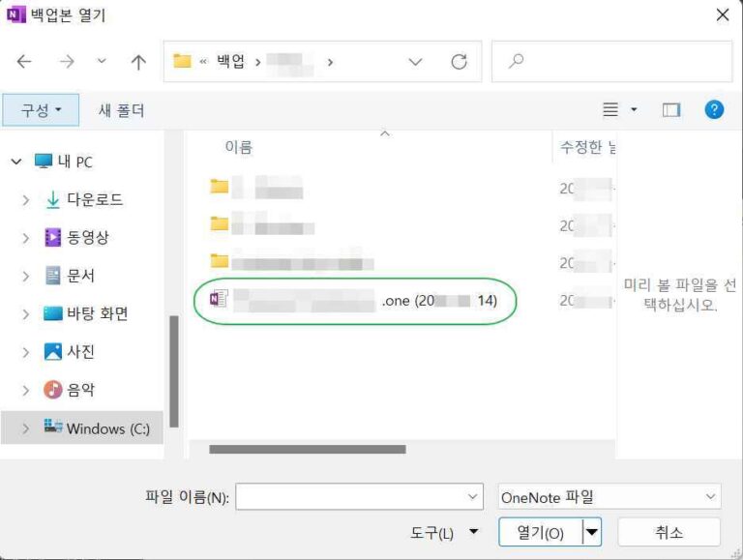Expand the 다운로드 folder node
The height and width of the screenshot is (560, 743).
point(25,200)
